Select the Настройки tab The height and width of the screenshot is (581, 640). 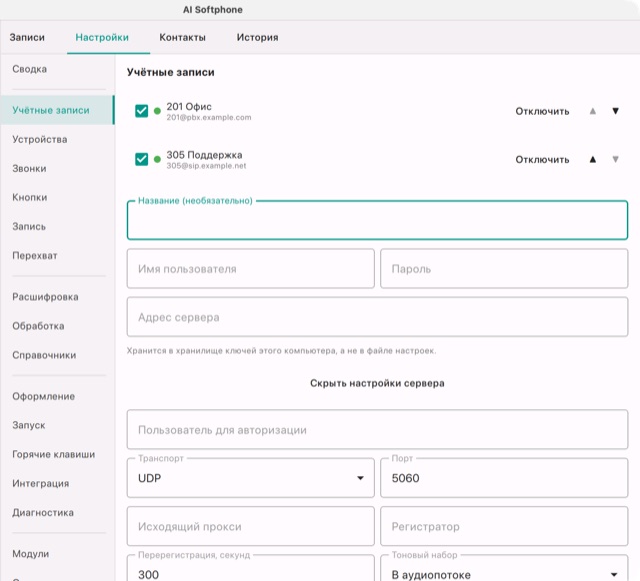point(102,38)
